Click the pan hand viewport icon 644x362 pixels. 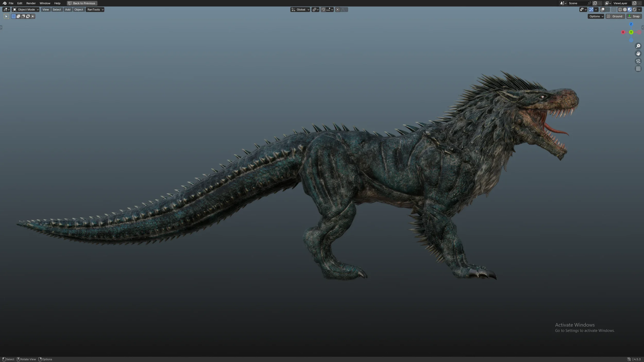coord(638,54)
